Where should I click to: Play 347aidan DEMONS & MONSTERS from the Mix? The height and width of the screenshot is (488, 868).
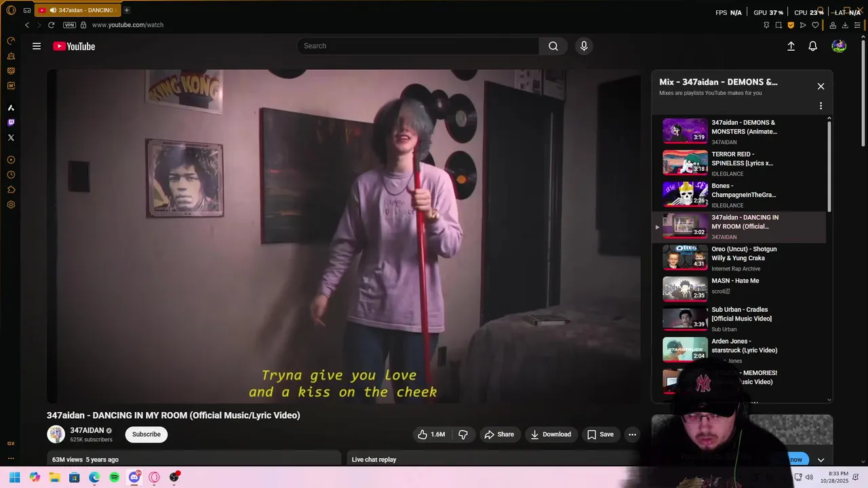[740, 131]
